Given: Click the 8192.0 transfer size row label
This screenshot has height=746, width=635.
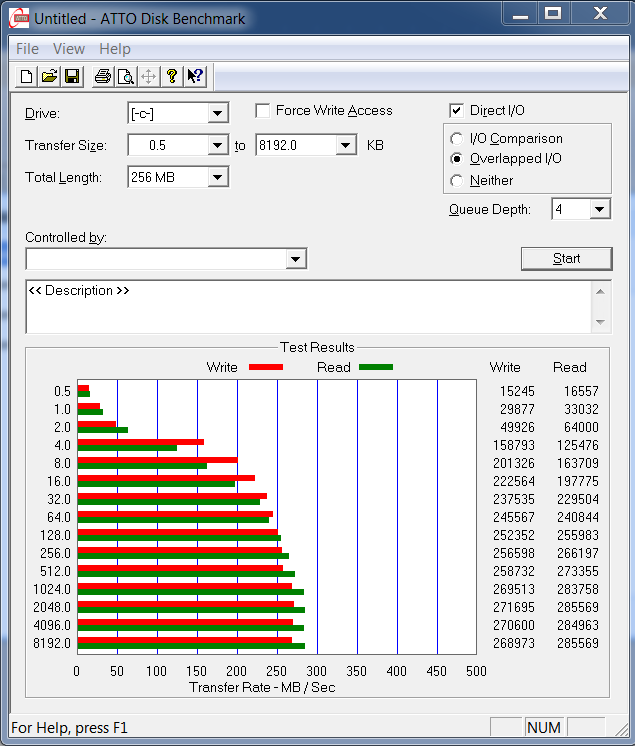Looking at the screenshot, I should (x=52, y=643).
